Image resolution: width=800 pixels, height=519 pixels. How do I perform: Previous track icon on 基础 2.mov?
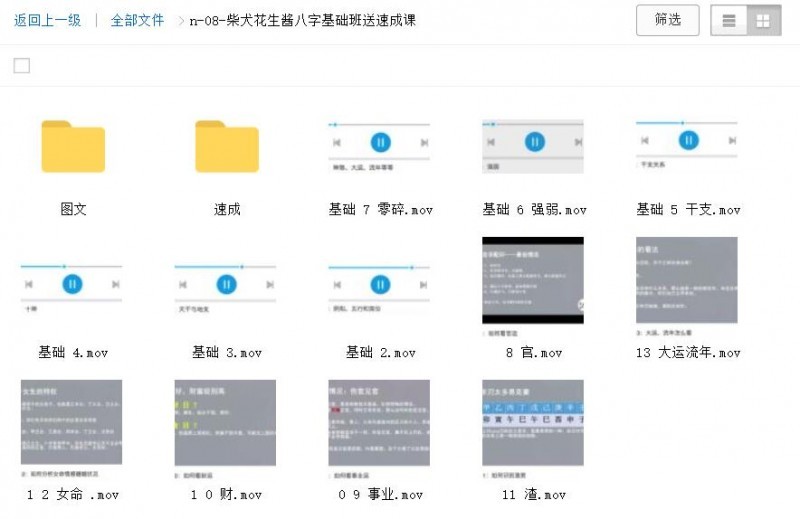(337, 285)
